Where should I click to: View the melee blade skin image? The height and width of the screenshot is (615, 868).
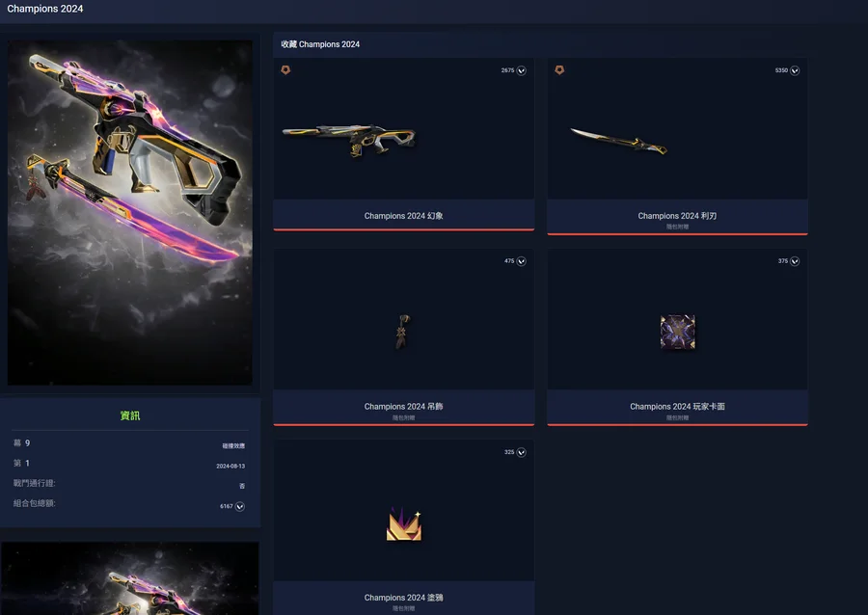pos(619,141)
